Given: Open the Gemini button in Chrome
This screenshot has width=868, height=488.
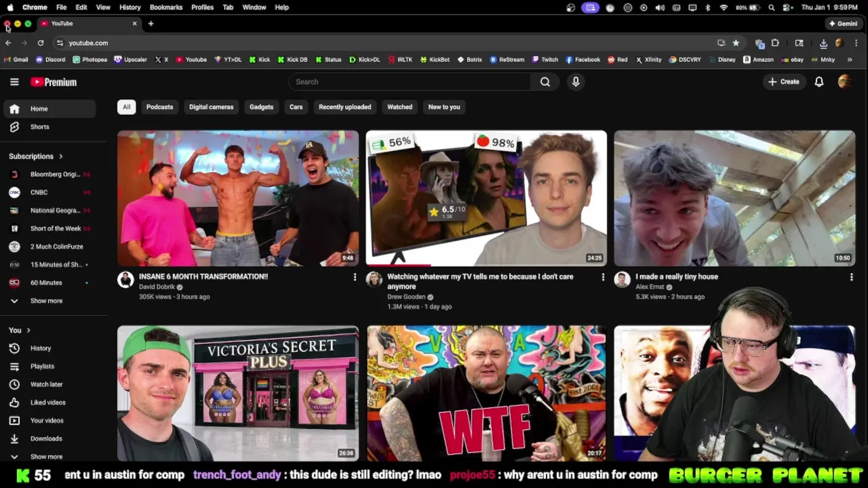Looking at the screenshot, I should [x=843, y=24].
